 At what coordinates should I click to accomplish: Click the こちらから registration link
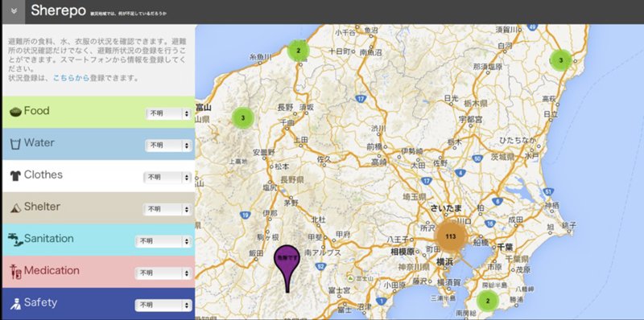tap(71, 78)
